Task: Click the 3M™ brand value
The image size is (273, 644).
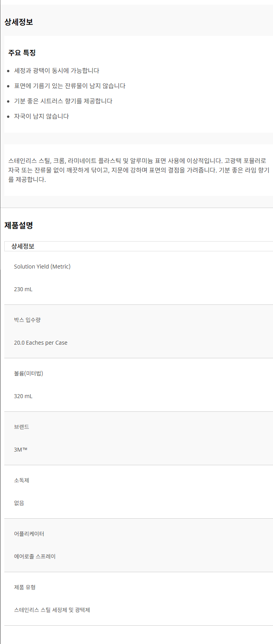Action: [21, 450]
